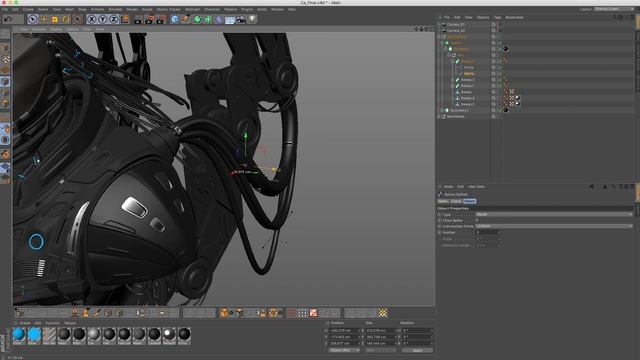The width and height of the screenshot is (640, 360).
Task: Click the Camera icon in top toolbar
Action: coord(241,19)
